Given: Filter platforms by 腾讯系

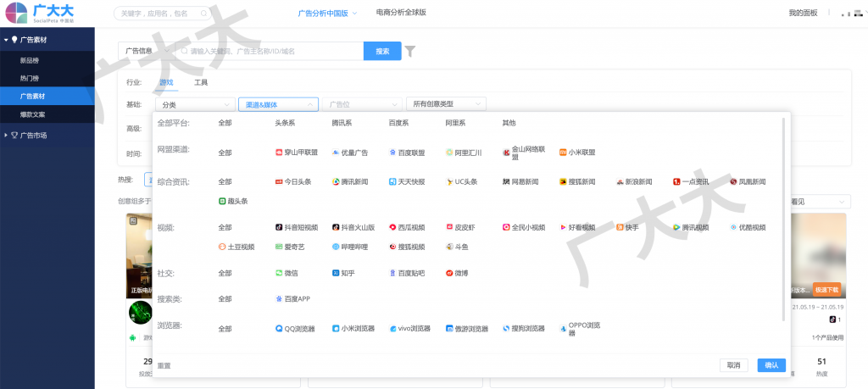Looking at the screenshot, I should (342, 123).
